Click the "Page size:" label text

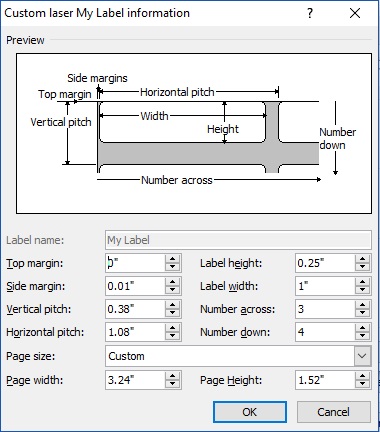pos(31,356)
